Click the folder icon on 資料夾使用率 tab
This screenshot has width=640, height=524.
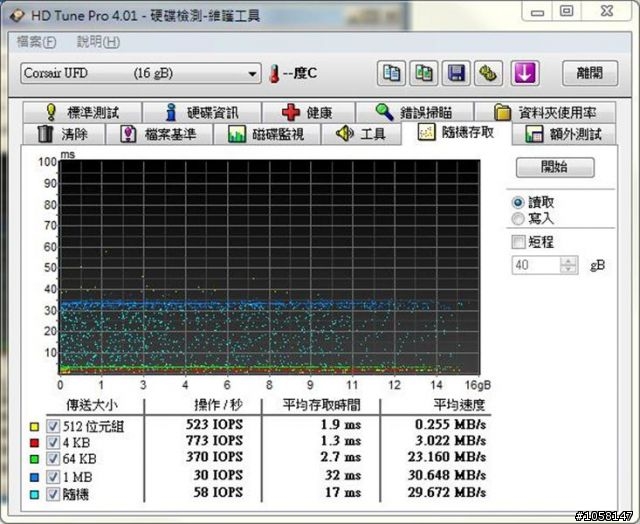click(x=502, y=112)
